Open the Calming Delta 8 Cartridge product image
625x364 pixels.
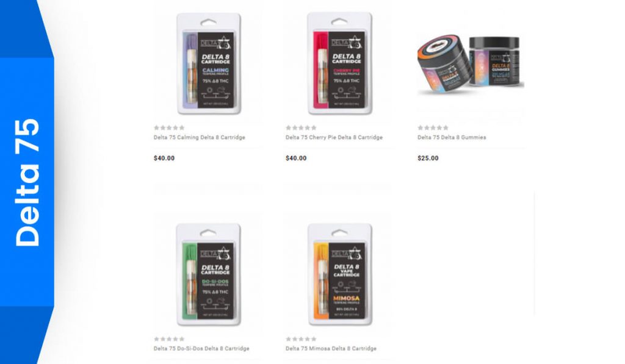pos(209,64)
